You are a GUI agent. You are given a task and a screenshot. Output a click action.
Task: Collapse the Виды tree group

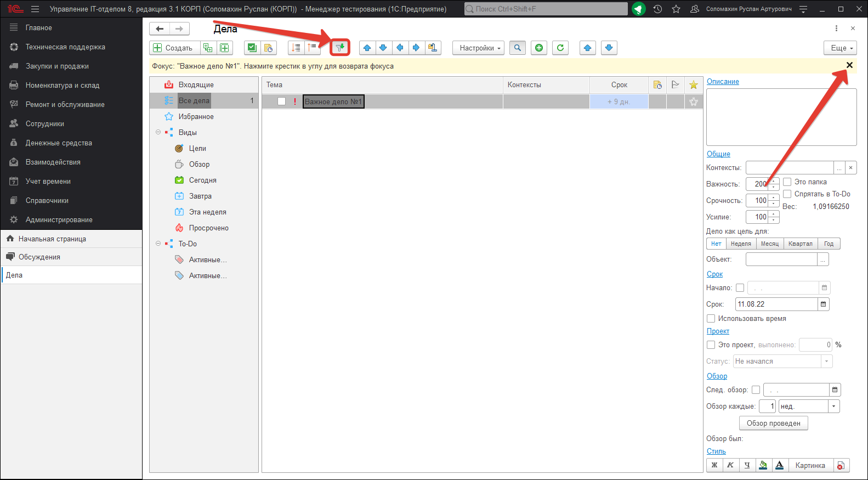[x=158, y=132]
